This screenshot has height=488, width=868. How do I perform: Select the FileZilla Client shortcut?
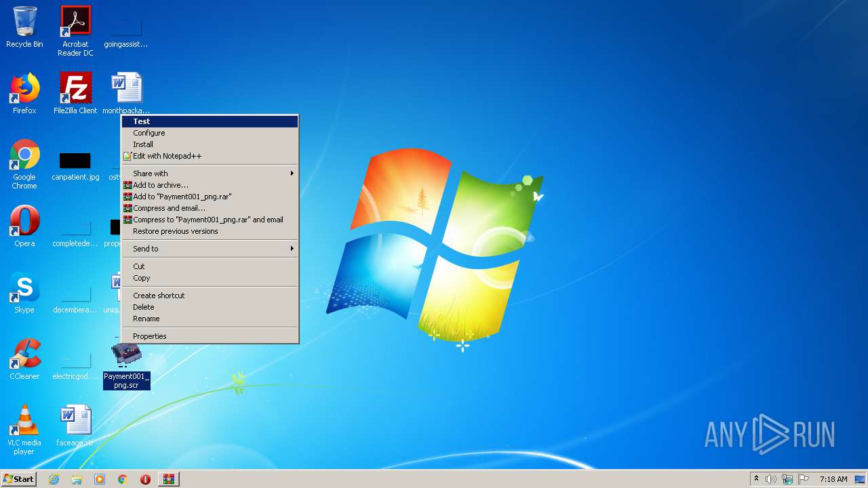(x=75, y=94)
